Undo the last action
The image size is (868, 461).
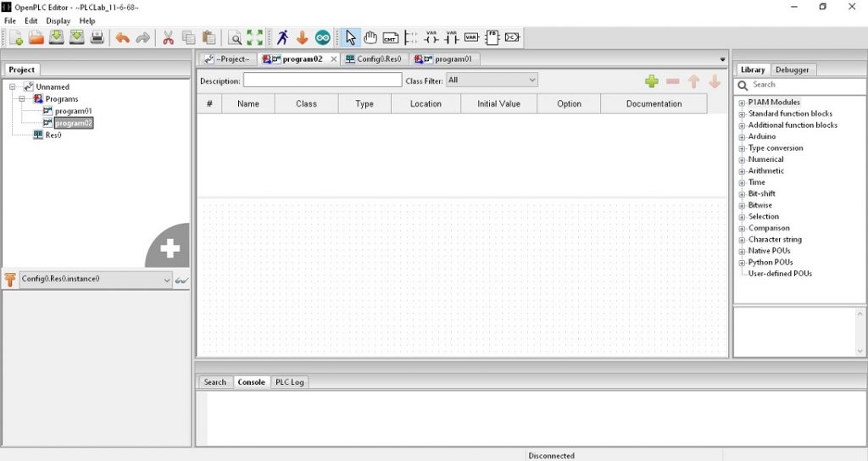(122, 37)
